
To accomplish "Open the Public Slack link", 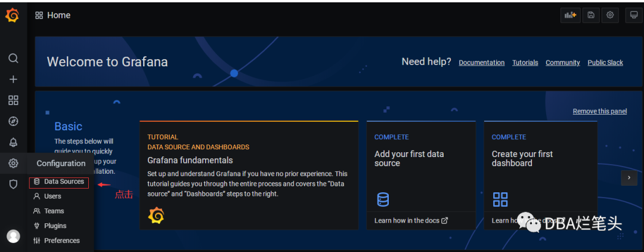I will (605, 63).
